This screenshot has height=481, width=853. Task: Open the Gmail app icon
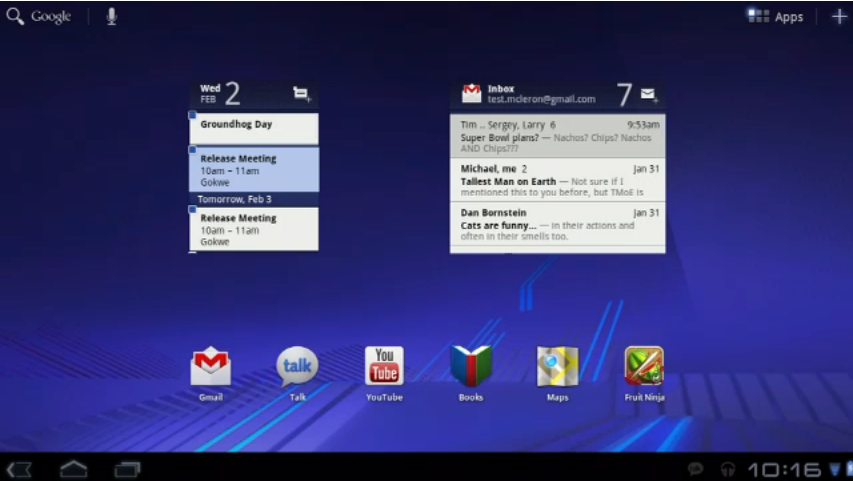(x=210, y=367)
